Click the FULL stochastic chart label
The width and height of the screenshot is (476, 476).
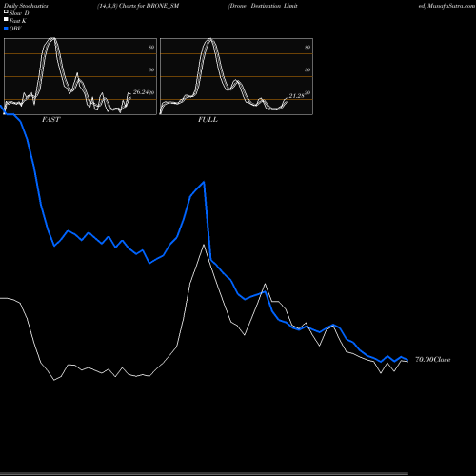coord(208,120)
